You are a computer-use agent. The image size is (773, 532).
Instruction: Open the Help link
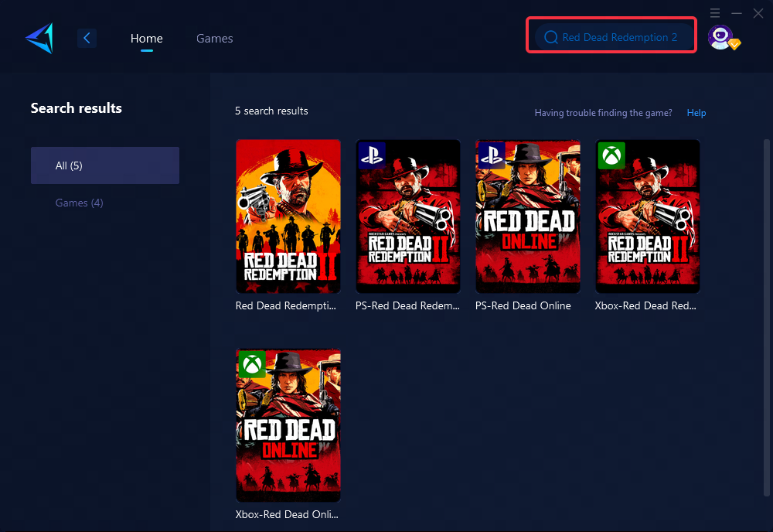(x=696, y=113)
